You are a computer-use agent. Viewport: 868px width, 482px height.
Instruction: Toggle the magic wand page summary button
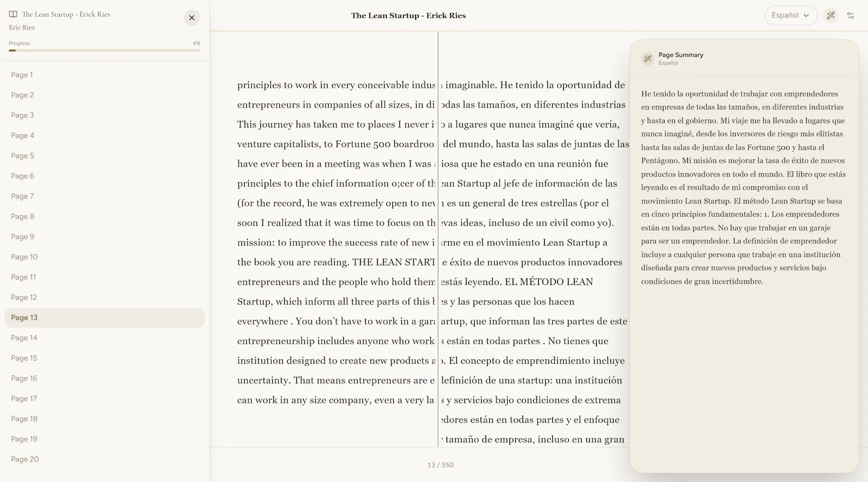(831, 15)
